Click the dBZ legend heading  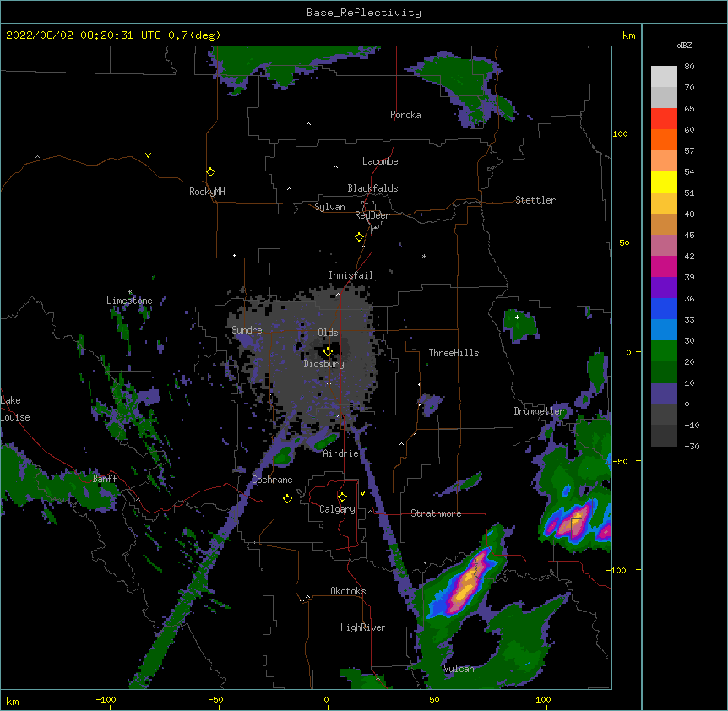pos(684,46)
